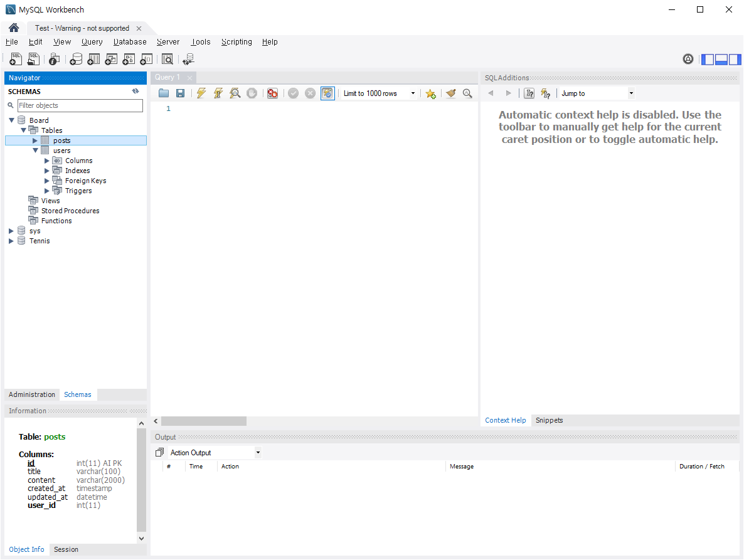Create new table toolbar icon
744x560 pixels.
coord(93,60)
